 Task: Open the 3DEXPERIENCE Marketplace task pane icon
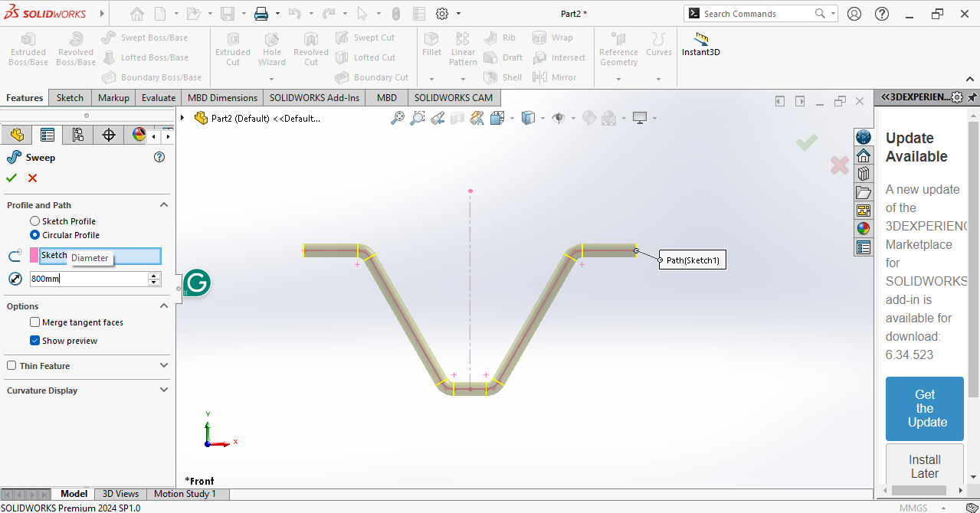(x=864, y=137)
